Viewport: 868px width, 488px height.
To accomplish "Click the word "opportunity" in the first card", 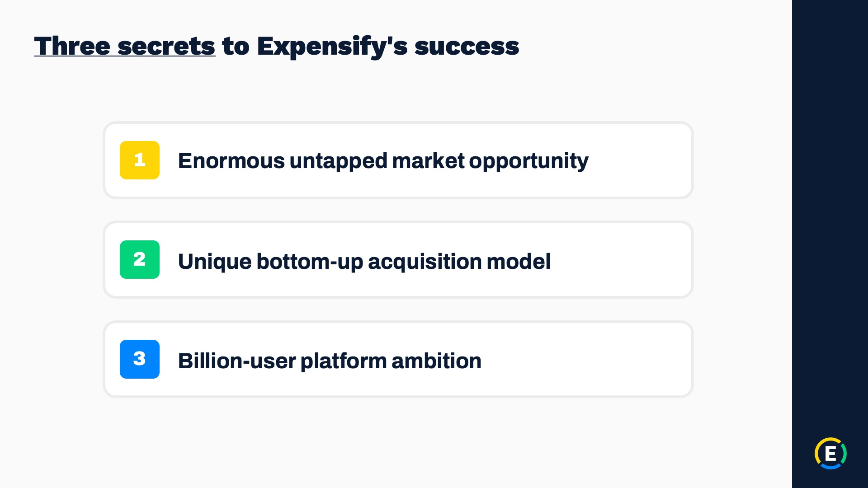I will point(528,161).
